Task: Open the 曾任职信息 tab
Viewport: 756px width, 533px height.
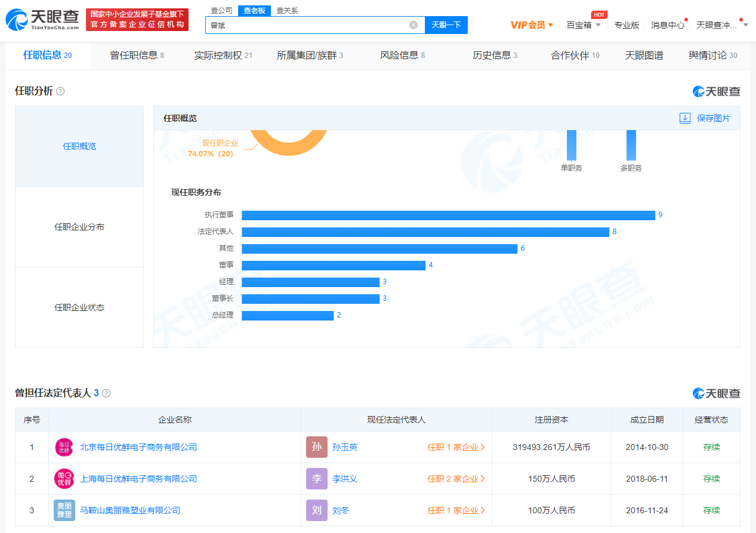Action: [x=137, y=56]
